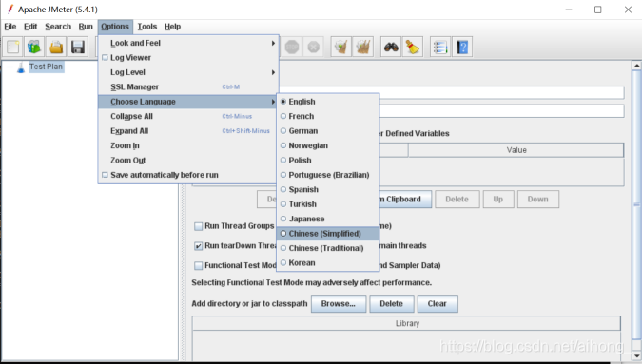This screenshot has height=364, width=642.
Task: Open the File menu
Action: (10, 27)
